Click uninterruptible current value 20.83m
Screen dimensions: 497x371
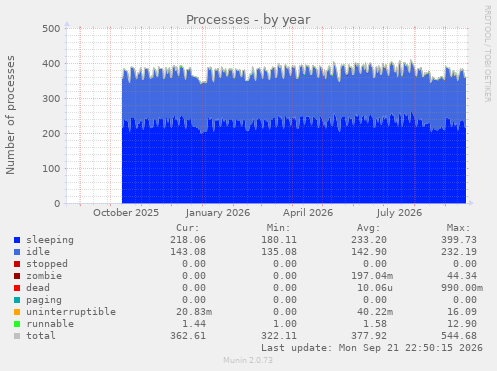194,312
